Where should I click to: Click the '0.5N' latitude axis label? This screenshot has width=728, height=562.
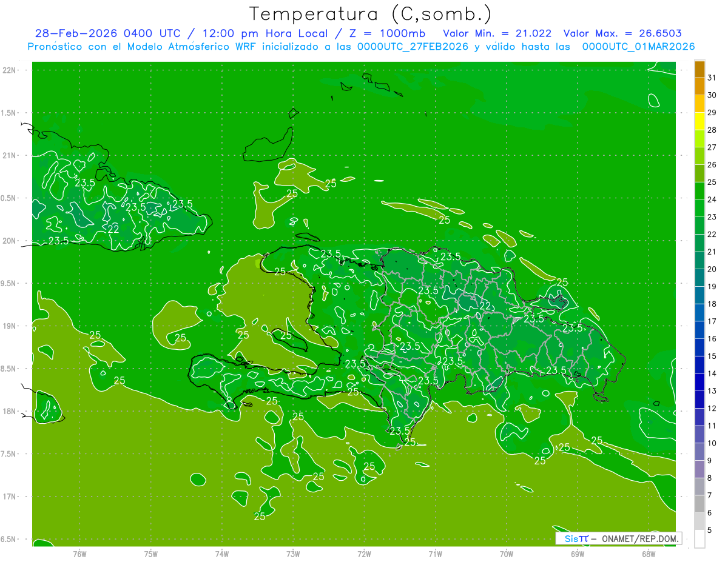tap(9, 198)
